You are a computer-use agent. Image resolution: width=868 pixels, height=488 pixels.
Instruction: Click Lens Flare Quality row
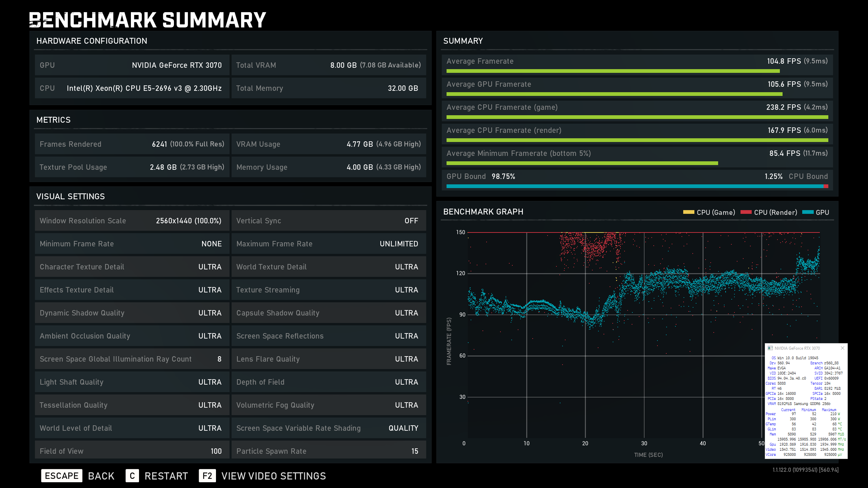[x=329, y=359]
